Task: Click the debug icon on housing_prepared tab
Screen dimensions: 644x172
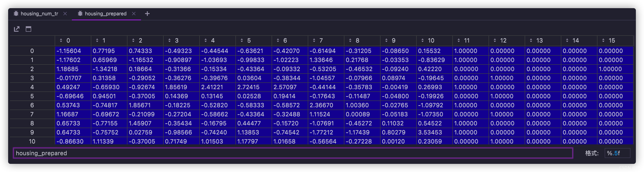Action: (x=80, y=14)
